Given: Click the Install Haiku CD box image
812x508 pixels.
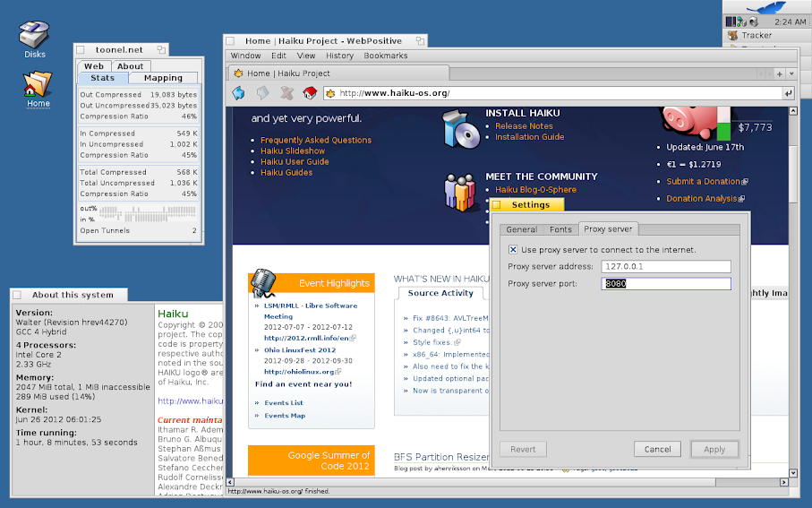Looking at the screenshot, I should click(x=460, y=129).
